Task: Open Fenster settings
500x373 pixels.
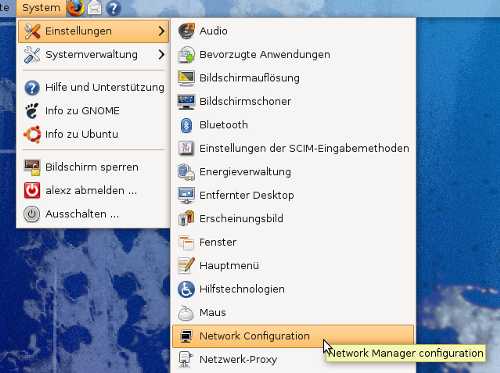Action: [293, 242]
